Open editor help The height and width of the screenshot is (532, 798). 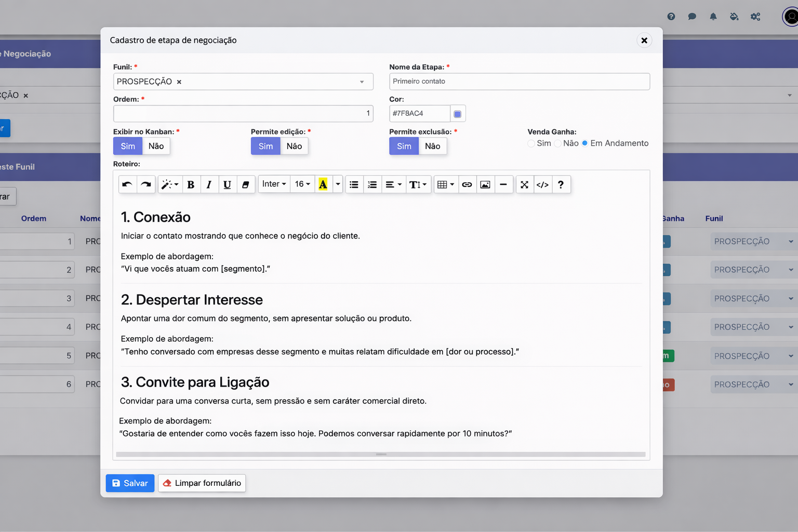coord(561,184)
